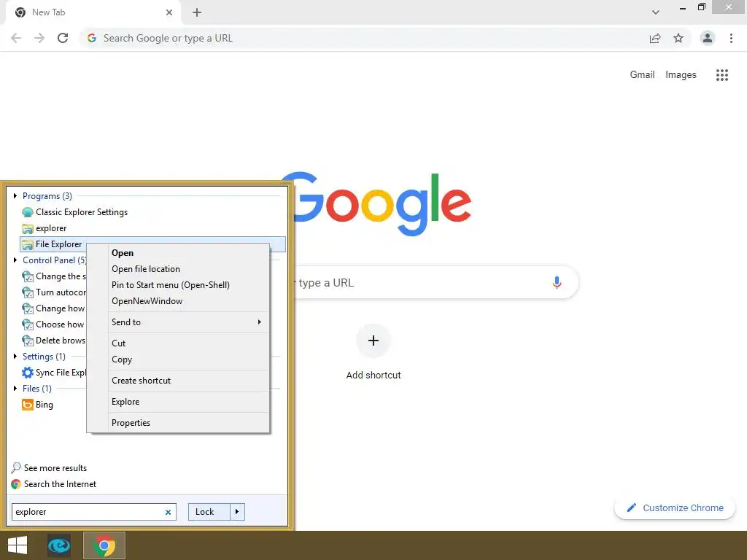Select the File Explorer search result

153,244
